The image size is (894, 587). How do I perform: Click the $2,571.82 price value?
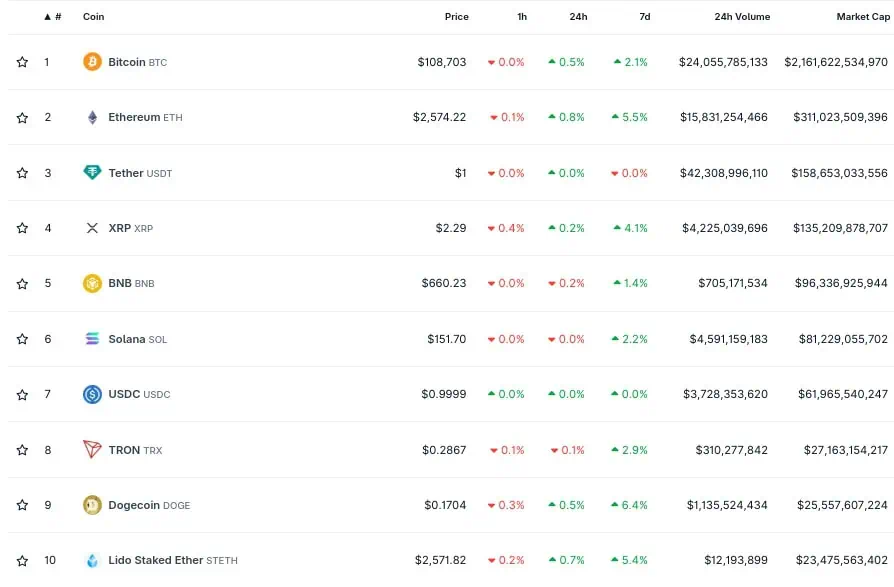point(441,560)
